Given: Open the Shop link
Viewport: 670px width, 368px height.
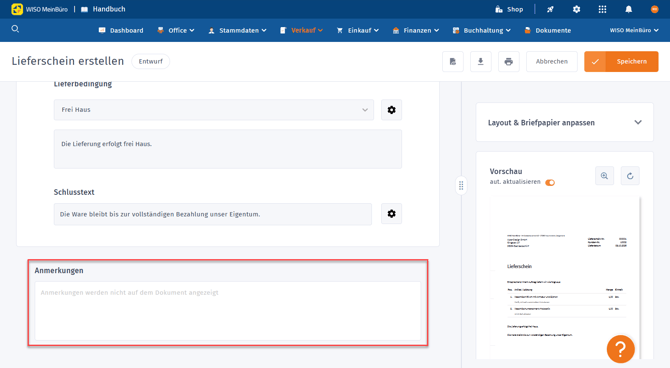Looking at the screenshot, I should (509, 9).
